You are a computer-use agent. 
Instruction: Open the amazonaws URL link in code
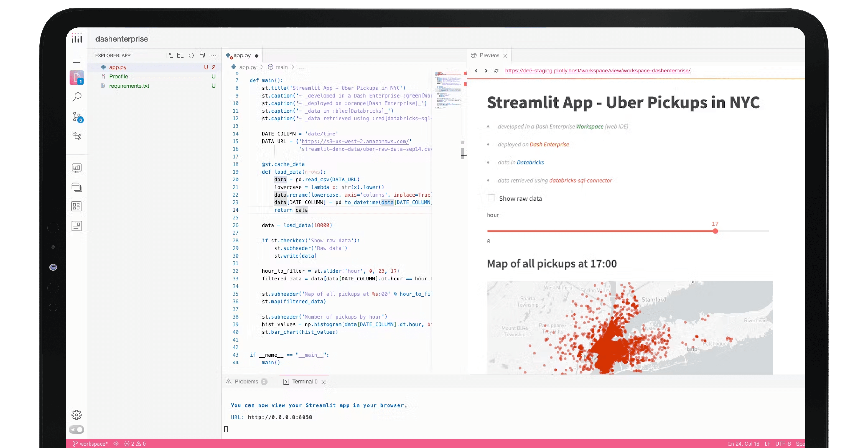pos(355,142)
